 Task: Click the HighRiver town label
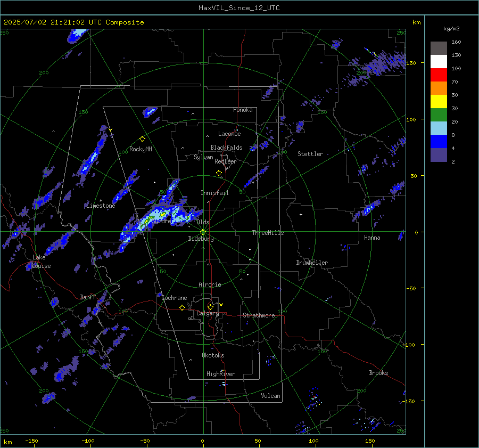[x=221, y=374]
